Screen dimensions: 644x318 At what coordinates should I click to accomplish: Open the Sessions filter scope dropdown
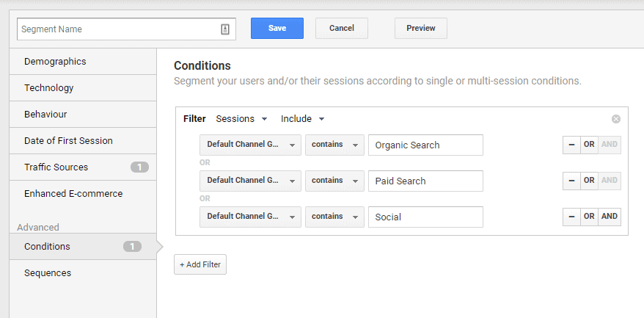[241, 119]
